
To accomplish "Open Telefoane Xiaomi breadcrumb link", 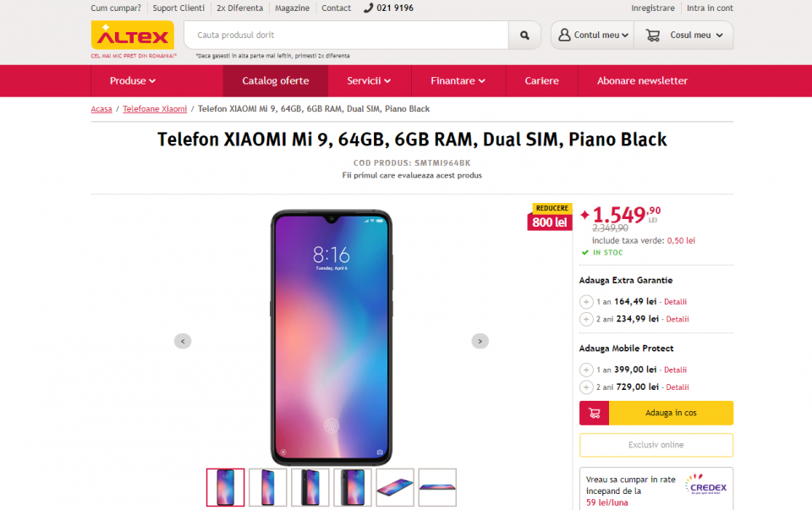I will [155, 109].
